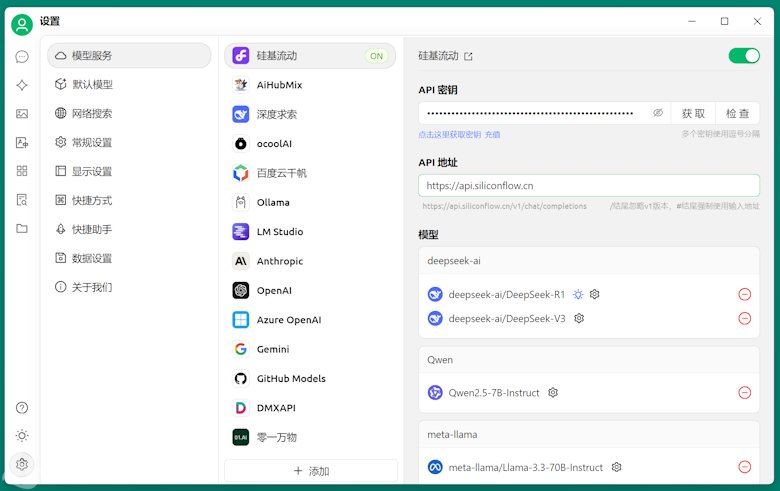This screenshot has width=780, height=491.
Task: Select the DMXAPI provider
Action: point(310,408)
